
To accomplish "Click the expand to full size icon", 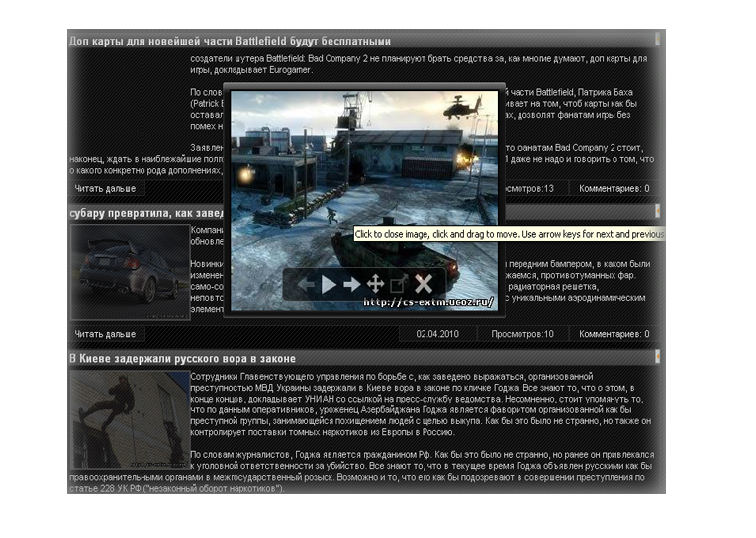I will tap(398, 284).
